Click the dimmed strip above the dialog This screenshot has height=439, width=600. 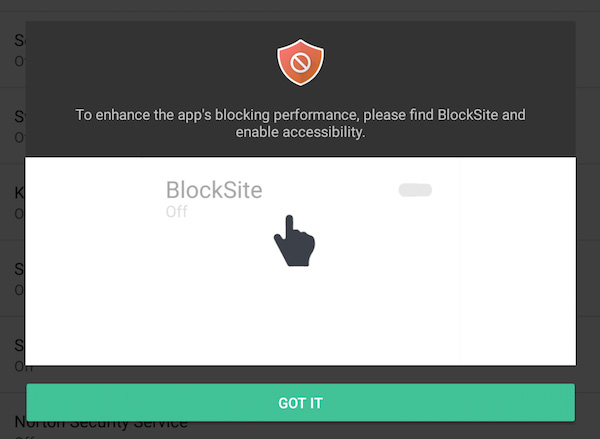click(300, 9)
